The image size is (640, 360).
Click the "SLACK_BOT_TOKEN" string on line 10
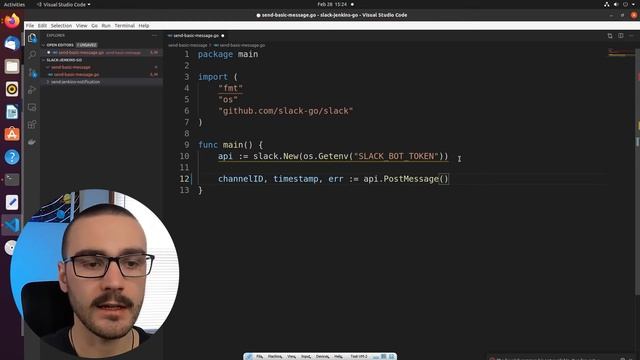396,156
